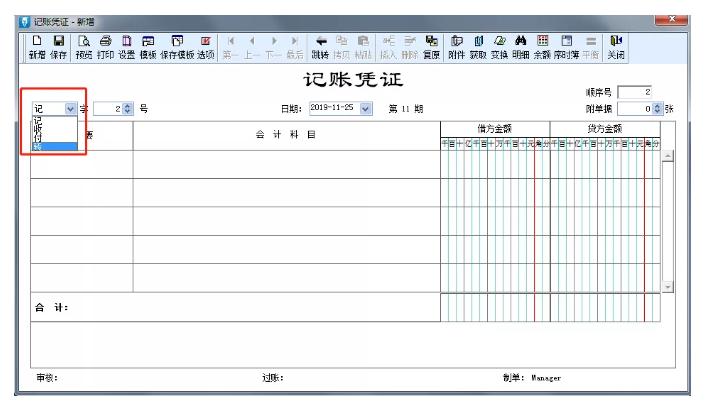Viewport: 706px width, 407px height.
Task: Adjust the voucher number 号 spinner
Action: coord(128,109)
